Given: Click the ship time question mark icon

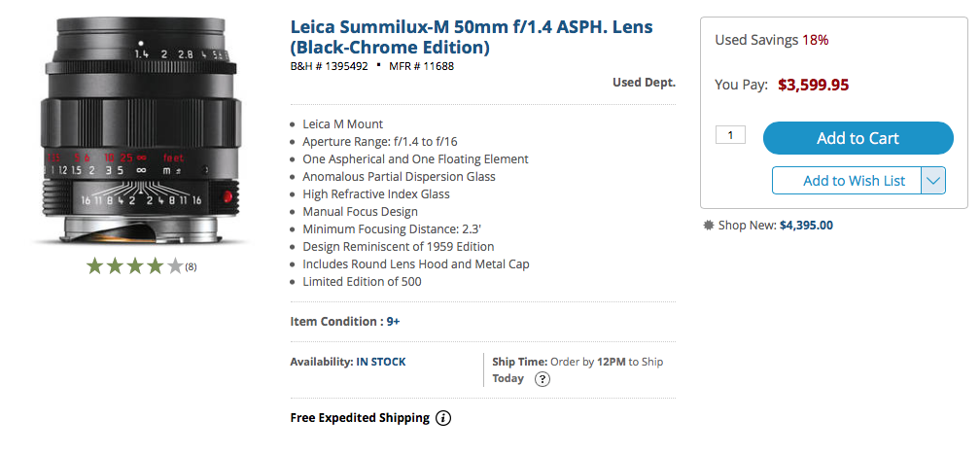Looking at the screenshot, I should point(542,379).
